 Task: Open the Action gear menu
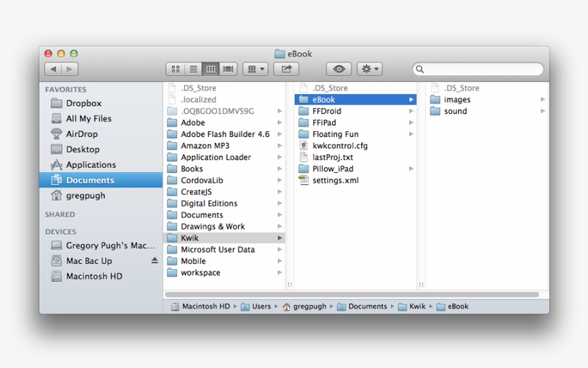pyautogui.click(x=369, y=69)
